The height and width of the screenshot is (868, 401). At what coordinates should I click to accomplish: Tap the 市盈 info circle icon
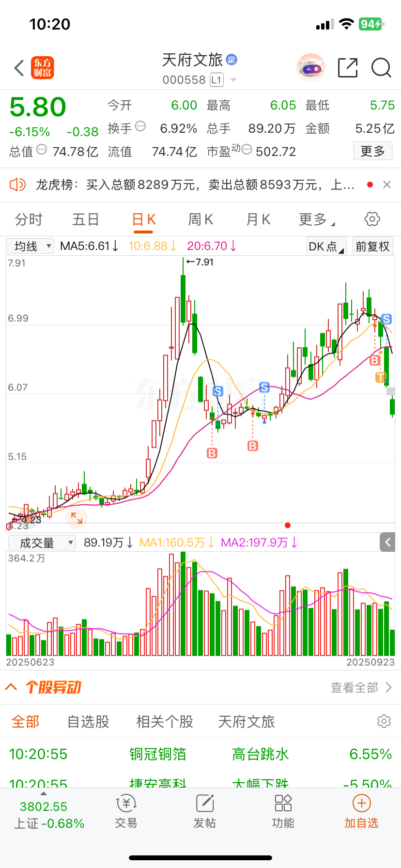click(247, 150)
